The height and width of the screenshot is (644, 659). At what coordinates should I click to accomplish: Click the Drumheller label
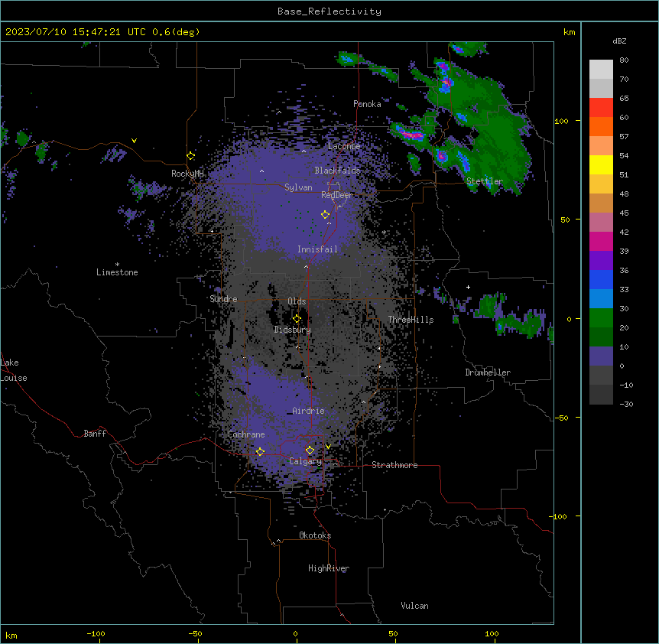pos(488,372)
